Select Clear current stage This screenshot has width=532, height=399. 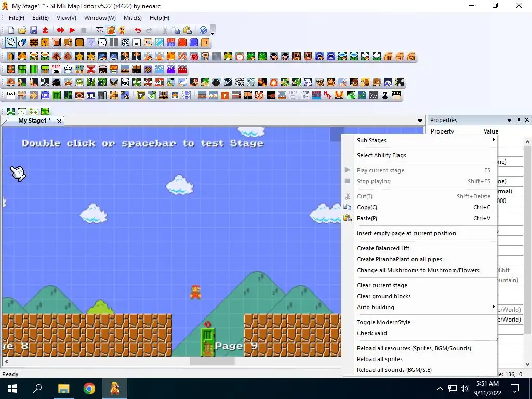[419, 285]
